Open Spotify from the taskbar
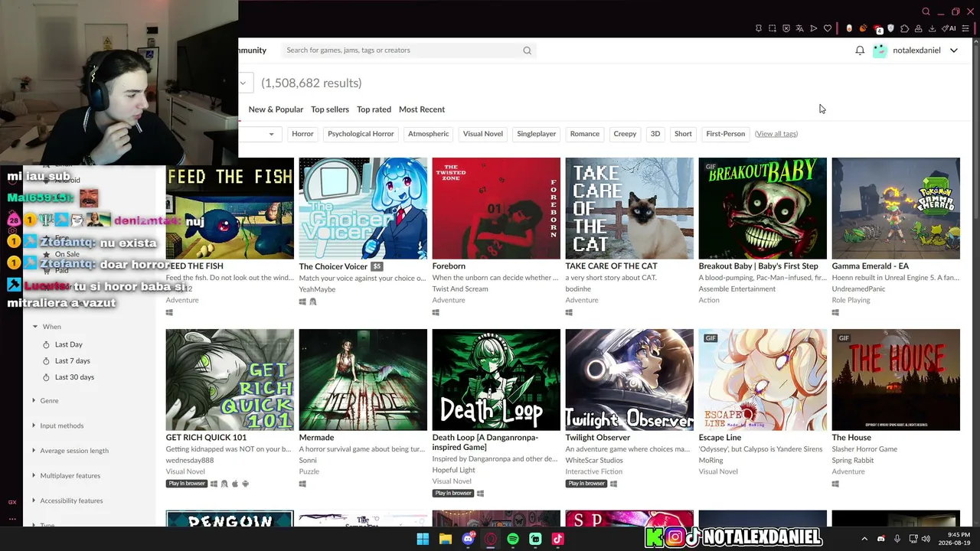Image resolution: width=980 pixels, height=551 pixels. tap(513, 539)
